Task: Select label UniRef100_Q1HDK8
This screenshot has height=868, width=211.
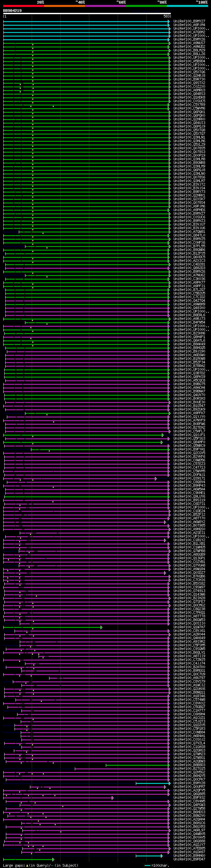Action: click(190, 97)
